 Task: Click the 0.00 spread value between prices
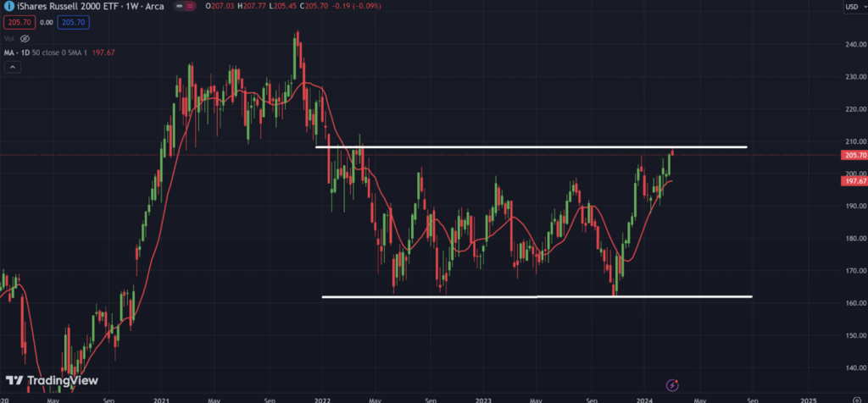[x=46, y=23]
